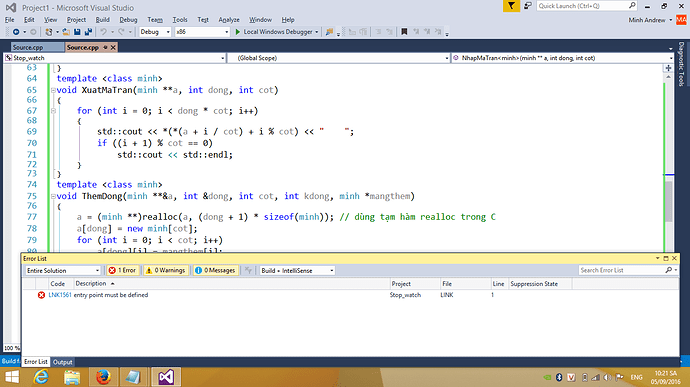Expand the Build + IntelliSense dropdown
690x387 pixels.
coord(297,270)
